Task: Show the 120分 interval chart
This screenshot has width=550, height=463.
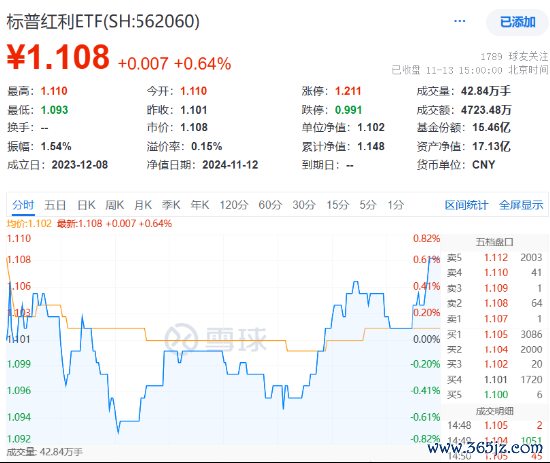Action: 234,205
